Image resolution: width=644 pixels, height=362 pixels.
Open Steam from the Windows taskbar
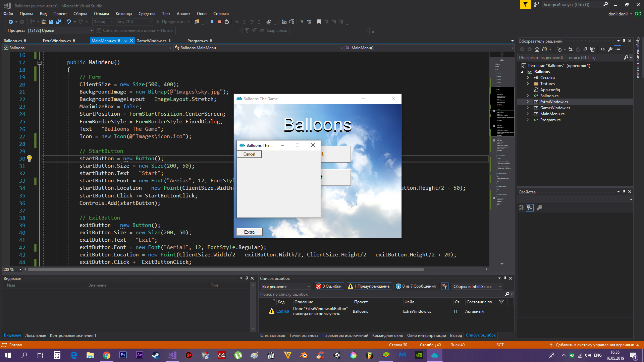point(156,355)
